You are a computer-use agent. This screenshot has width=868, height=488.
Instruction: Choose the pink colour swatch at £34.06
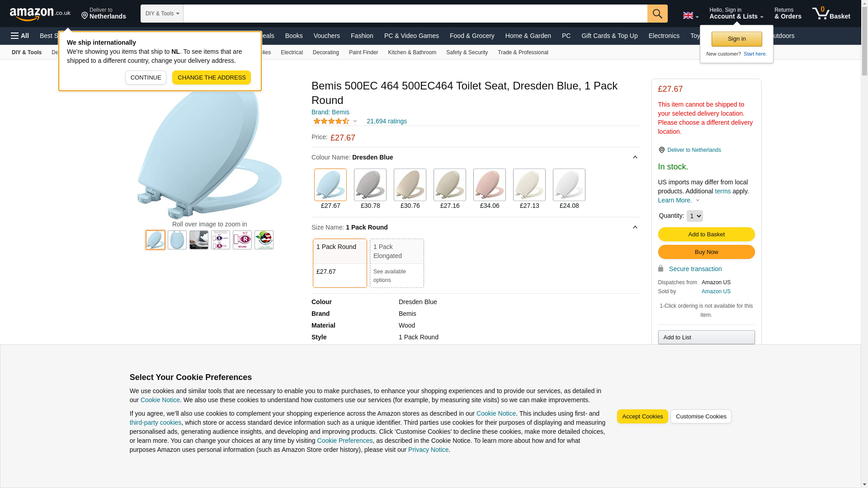click(x=489, y=185)
